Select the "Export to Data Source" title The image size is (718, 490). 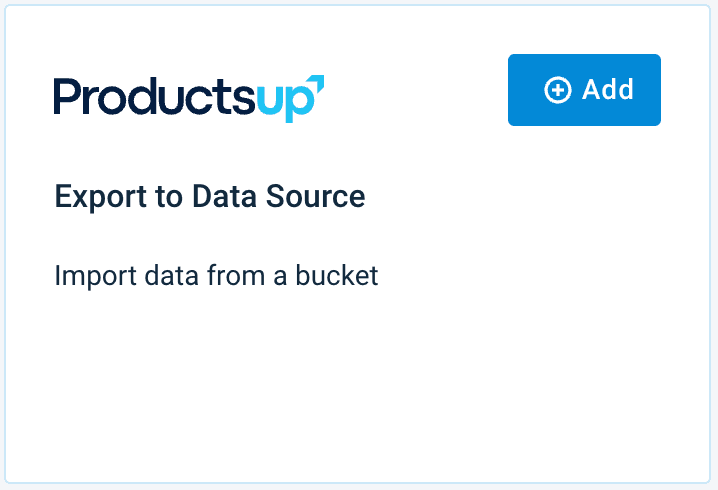click(210, 197)
